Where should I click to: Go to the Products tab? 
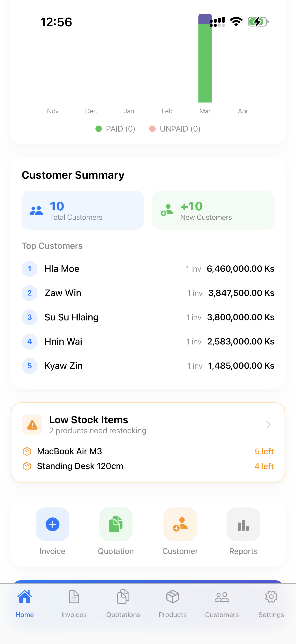point(172,603)
